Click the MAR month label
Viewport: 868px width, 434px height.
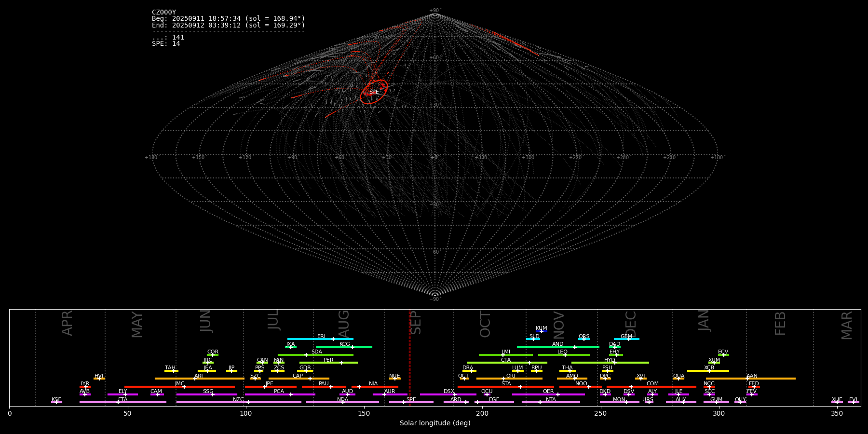coord(847,325)
